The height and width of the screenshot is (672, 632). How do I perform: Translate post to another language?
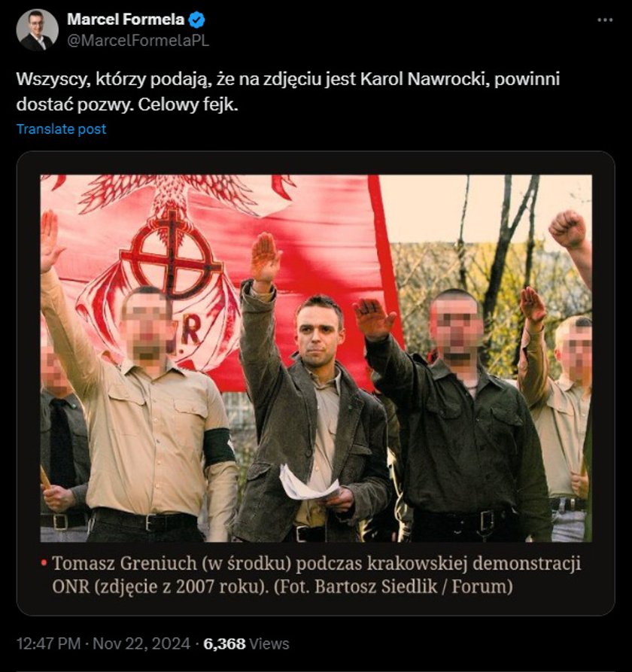[x=61, y=129]
